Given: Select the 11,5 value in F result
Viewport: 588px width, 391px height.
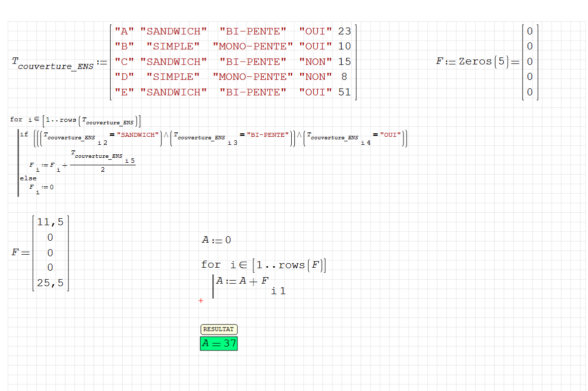Looking at the screenshot, I should coord(50,222).
